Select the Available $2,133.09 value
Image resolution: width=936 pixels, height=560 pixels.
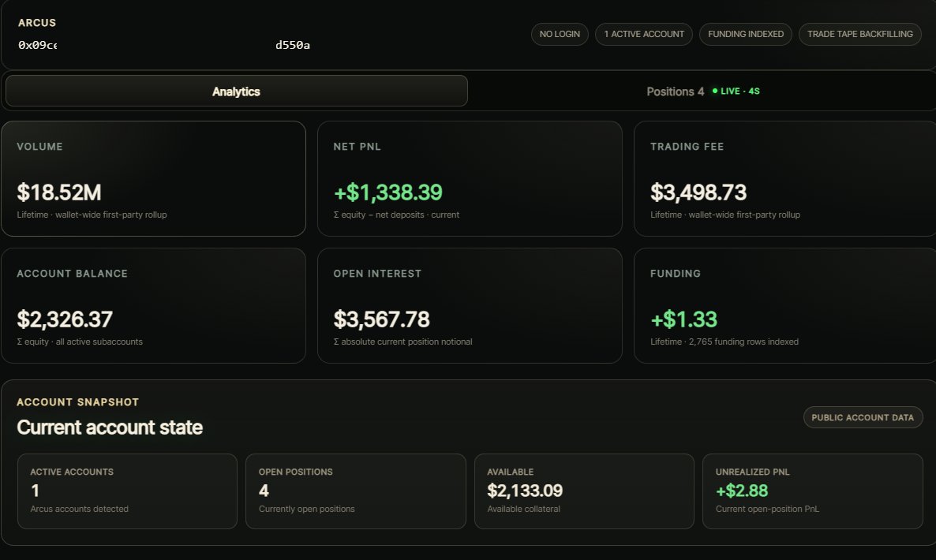(x=525, y=491)
